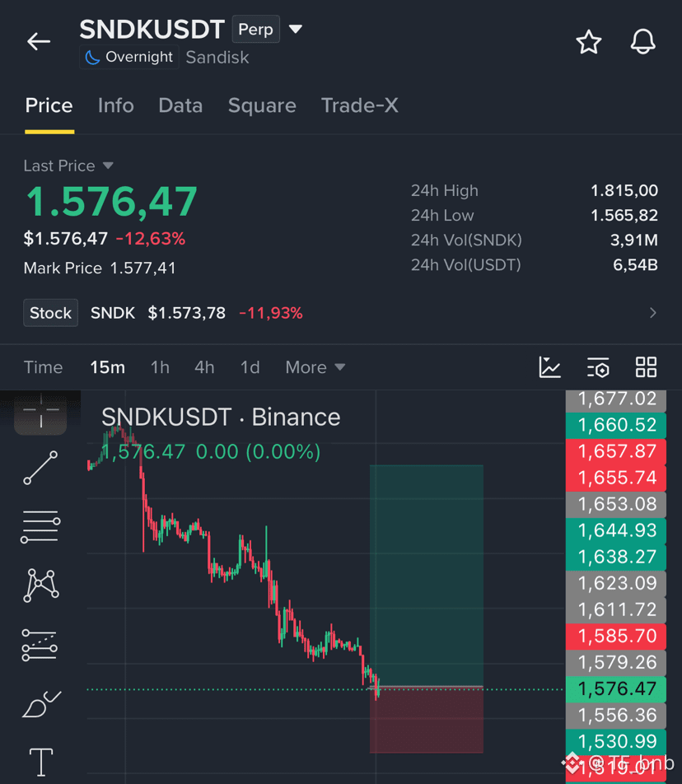The image size is (682, 784).
Task: Tap the Perp contract badge
Action: click(x=255, y=30)
